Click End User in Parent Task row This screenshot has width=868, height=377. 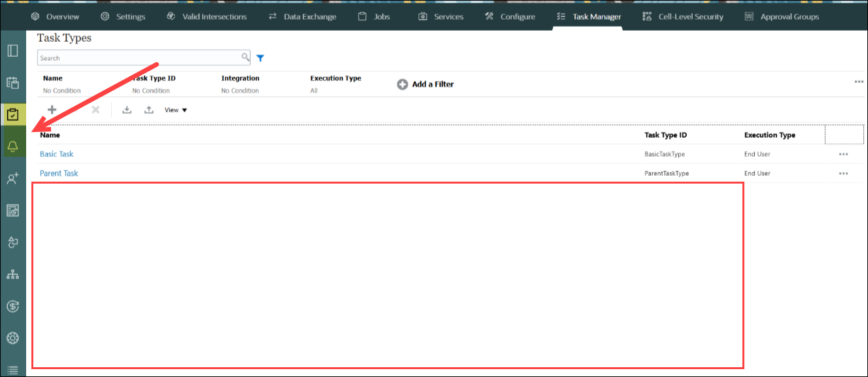(757, 174)
